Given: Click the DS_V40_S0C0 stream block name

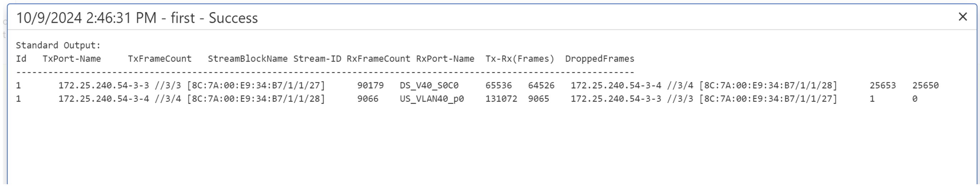Looking at the screenshot, I should pyautogui.click(x=429, y=85).
